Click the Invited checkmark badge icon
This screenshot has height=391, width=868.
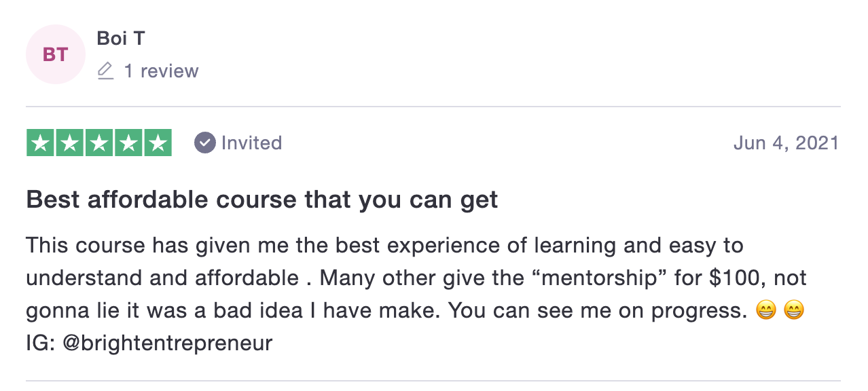pos(204,143)
